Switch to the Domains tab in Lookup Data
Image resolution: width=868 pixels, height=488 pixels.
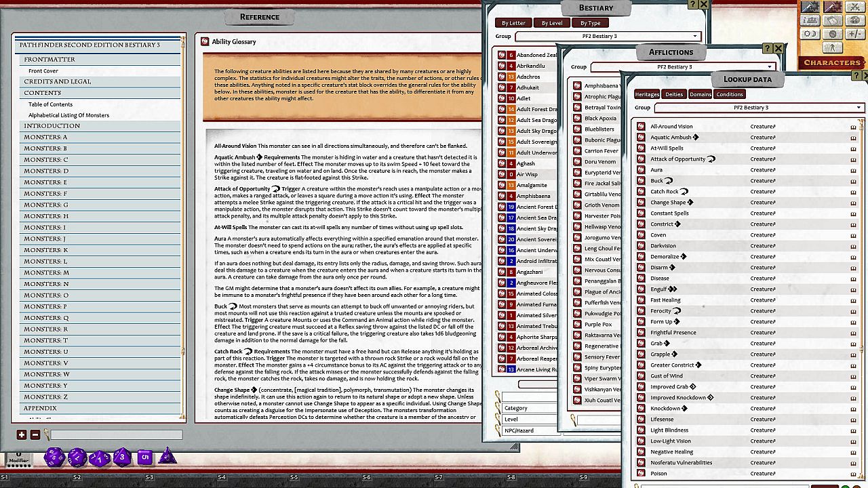tap(701, 94)
